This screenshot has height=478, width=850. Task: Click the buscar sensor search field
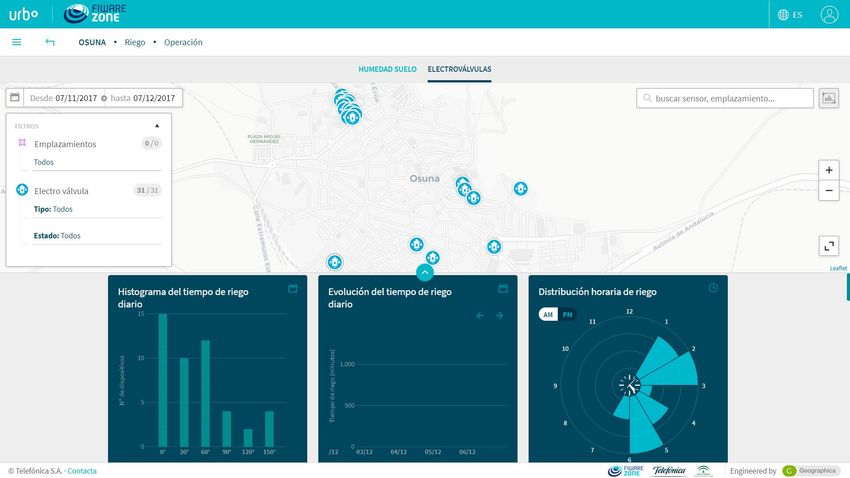[x=725, y=98]
